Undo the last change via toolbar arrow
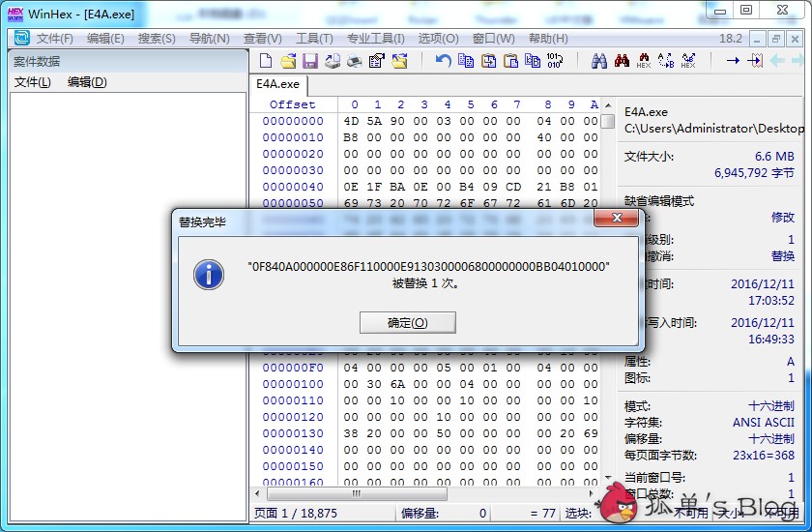The width and height of the screenshot is (812, 532). (444, 61)
